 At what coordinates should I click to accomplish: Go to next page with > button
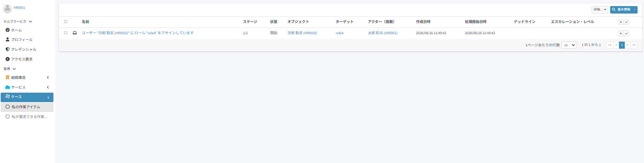(627, 45)
